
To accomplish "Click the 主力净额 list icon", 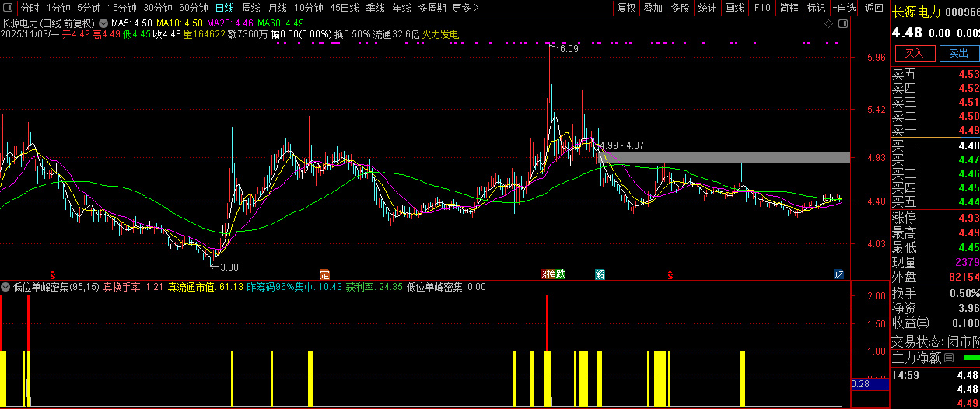I will (948, 358).
